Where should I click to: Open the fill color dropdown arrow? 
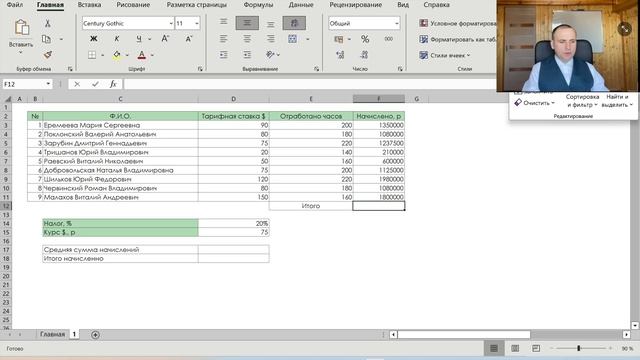click(x=127, y=55)
